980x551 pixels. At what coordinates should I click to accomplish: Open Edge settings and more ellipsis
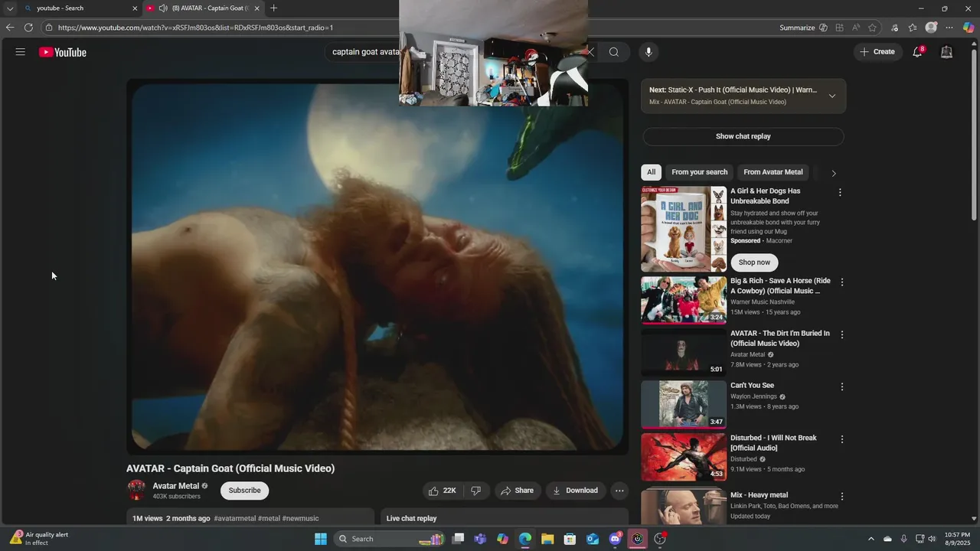(949, 28)
